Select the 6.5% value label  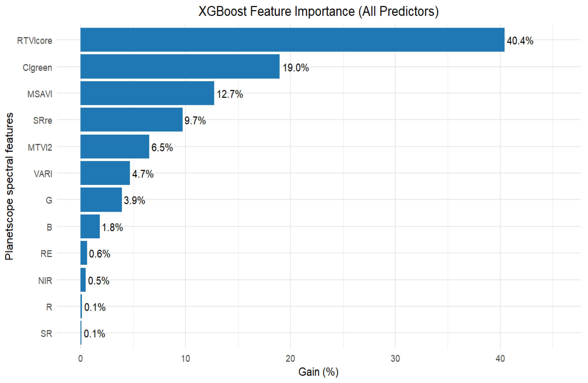[x=162, y=148]
